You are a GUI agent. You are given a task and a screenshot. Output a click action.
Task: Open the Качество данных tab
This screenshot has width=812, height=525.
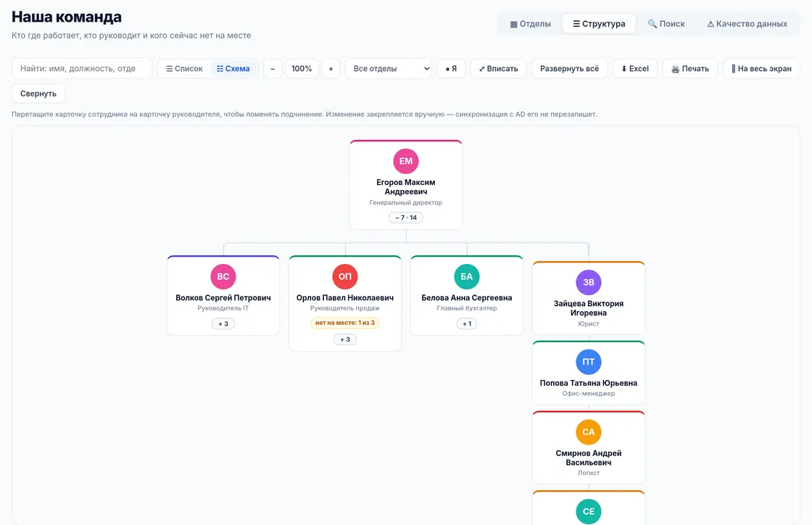[x=747, y=24]
